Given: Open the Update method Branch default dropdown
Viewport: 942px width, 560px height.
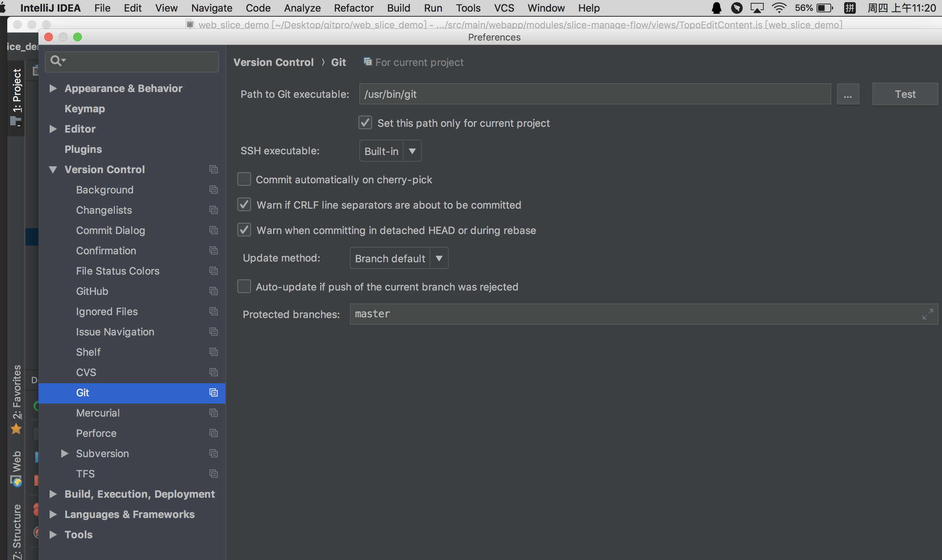Looking at the screenshot, I should pyautogui.click(x=399, y=258).
